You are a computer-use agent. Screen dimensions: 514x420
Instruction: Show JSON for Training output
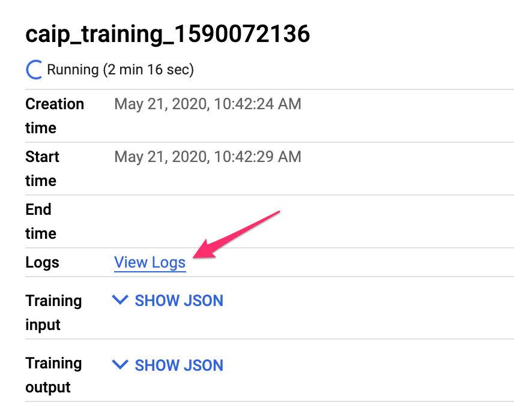pos(179,365)
